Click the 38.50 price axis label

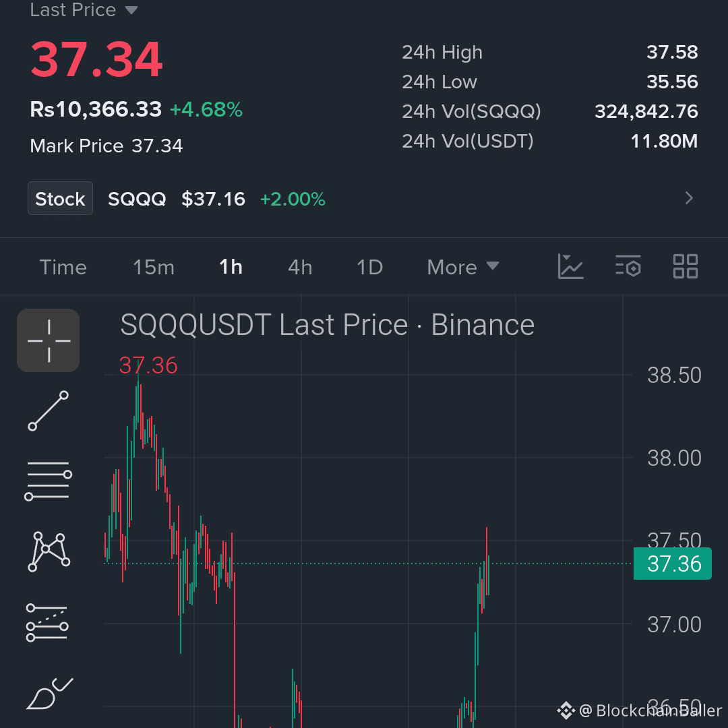coord(674,375)
